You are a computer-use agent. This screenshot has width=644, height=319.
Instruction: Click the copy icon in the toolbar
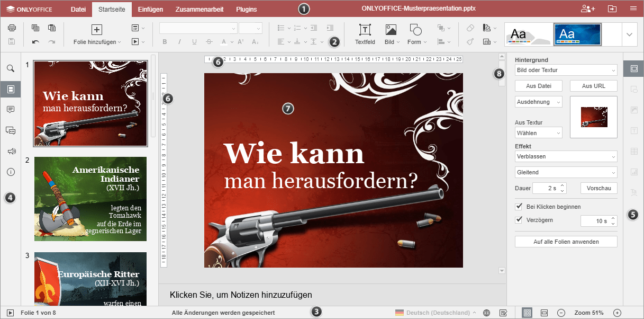(35, 28)
